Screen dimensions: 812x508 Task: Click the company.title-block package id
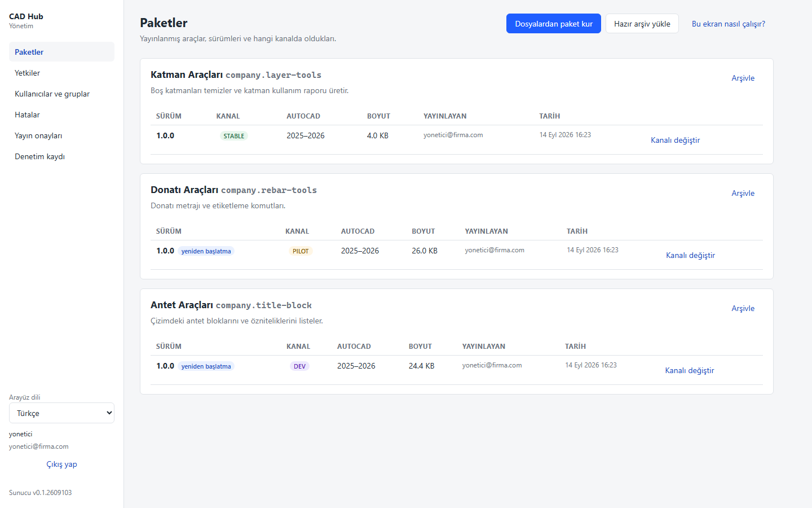pos(263,305)
